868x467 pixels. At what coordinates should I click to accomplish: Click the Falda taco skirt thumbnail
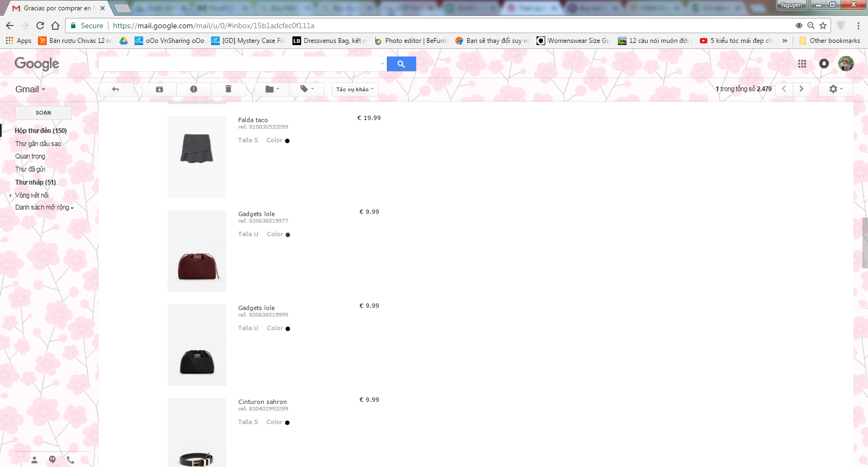click(196, 149)
